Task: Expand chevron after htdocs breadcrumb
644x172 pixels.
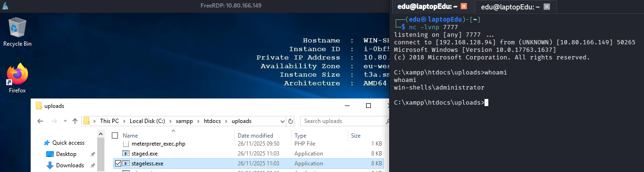Action: pos(227,121)
